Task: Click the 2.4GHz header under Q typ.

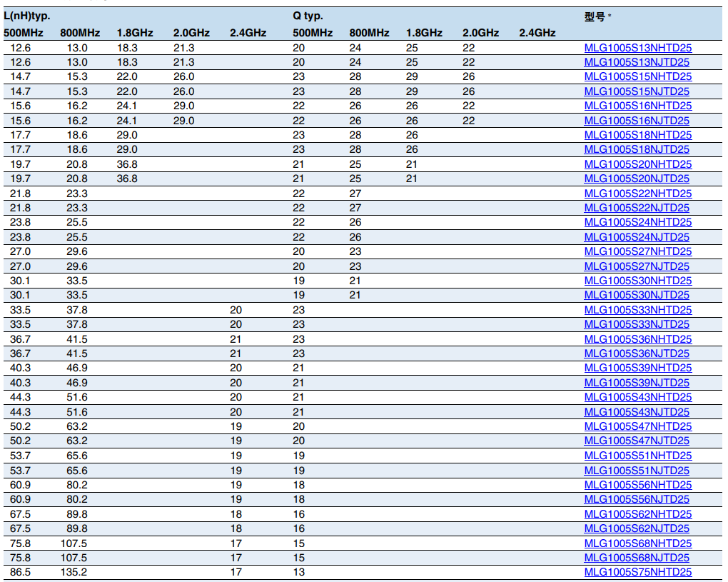Action: [537, 33]
